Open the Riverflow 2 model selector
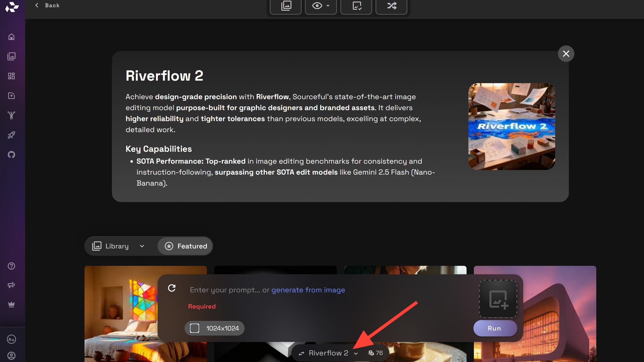Screen dimensions: 644x362 click(328, 353)
